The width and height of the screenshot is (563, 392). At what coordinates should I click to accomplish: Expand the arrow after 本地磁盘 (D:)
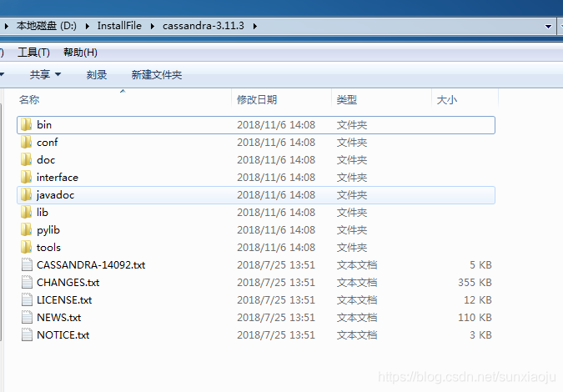pyautogui.click(x=88, y=26)
